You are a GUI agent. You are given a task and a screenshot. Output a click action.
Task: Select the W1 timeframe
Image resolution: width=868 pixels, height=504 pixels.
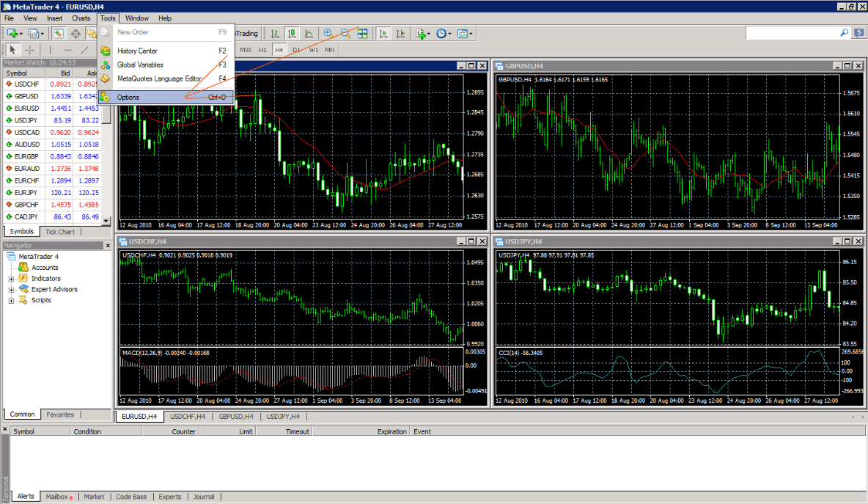click(313, 50)
